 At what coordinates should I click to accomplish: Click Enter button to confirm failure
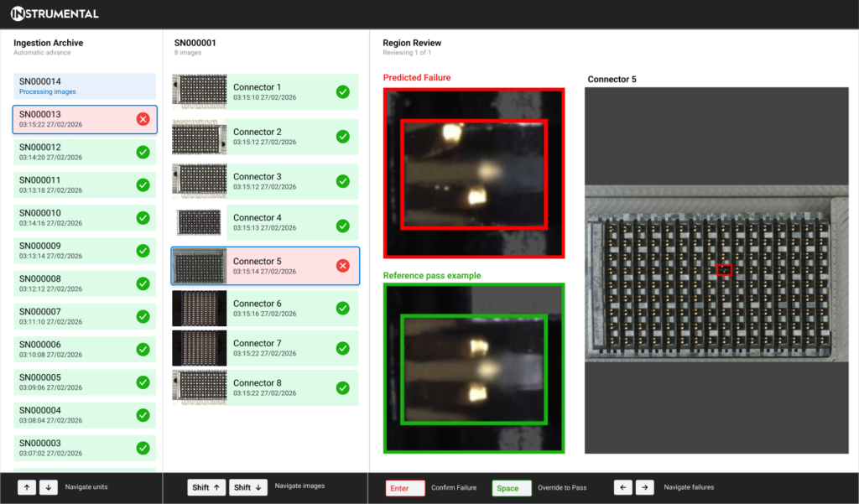(x=405, y=486)
